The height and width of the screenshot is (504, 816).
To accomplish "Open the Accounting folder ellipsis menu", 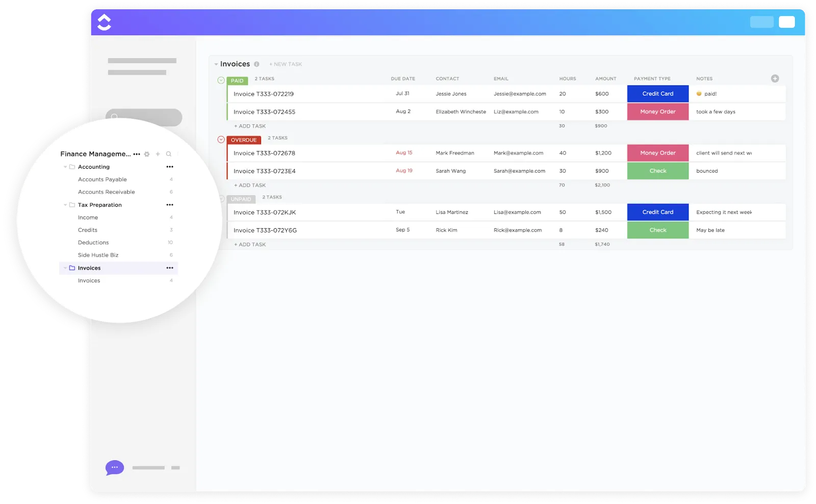I will (x=170, y=167).
